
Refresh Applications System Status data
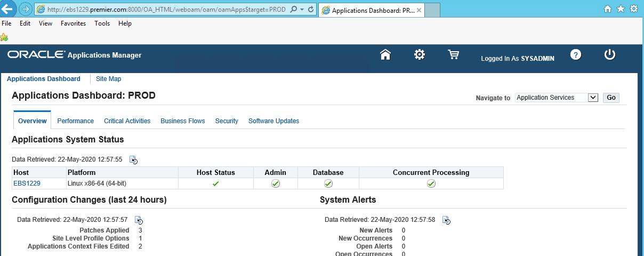pos(133,160)
